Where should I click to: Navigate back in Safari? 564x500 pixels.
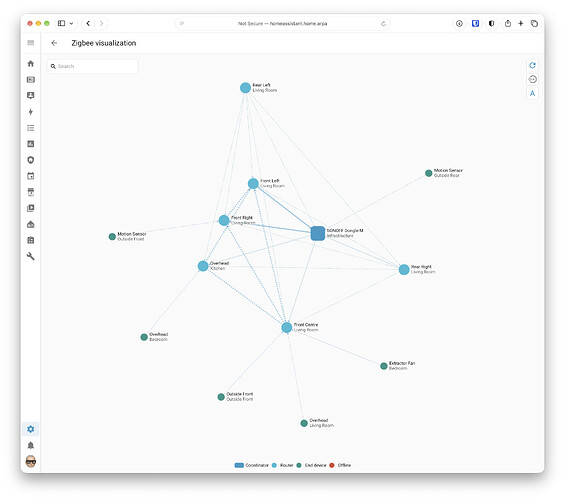coord(88,23)
